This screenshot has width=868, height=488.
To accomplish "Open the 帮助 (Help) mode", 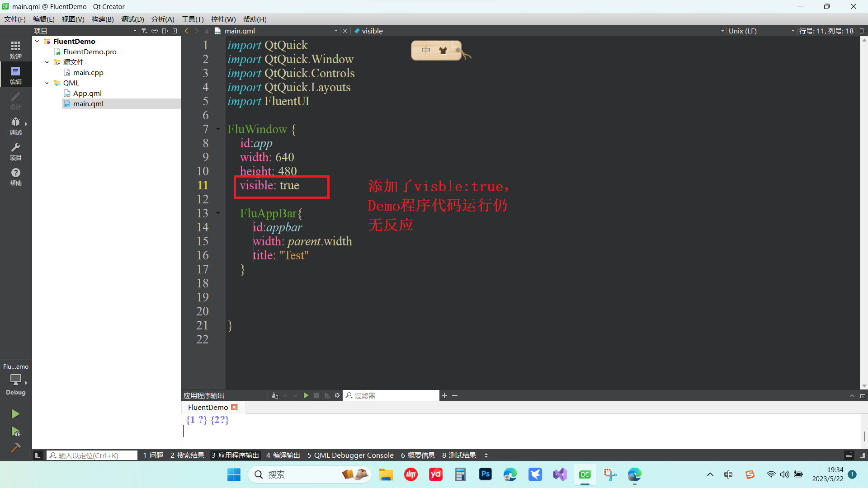I will pos(15,176).
